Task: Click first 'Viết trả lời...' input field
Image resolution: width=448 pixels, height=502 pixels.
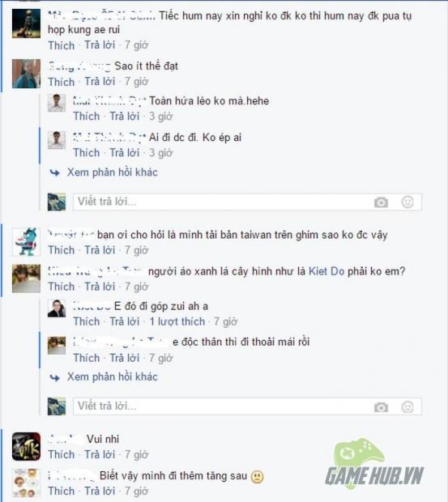Action: [x=247, y=202]
